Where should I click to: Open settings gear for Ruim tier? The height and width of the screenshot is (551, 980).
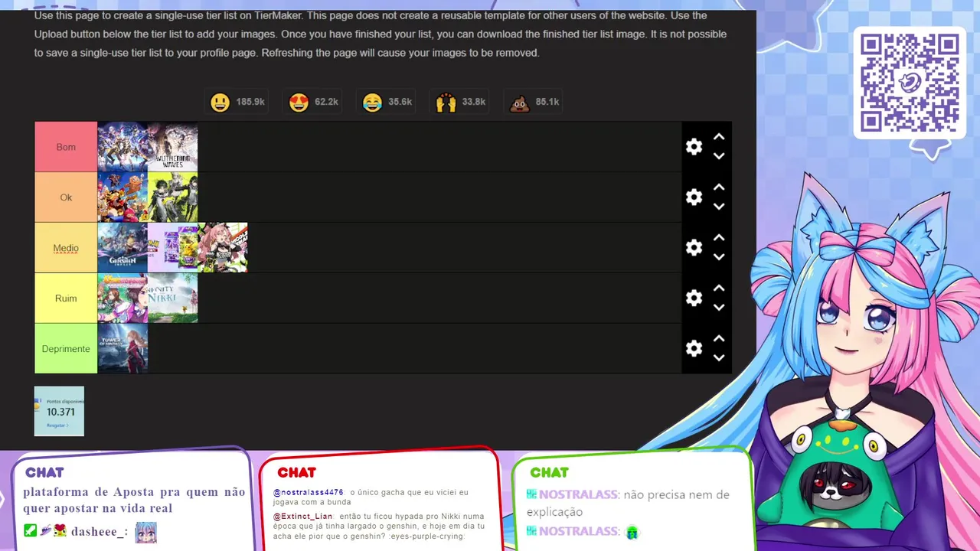click(694, 298)
